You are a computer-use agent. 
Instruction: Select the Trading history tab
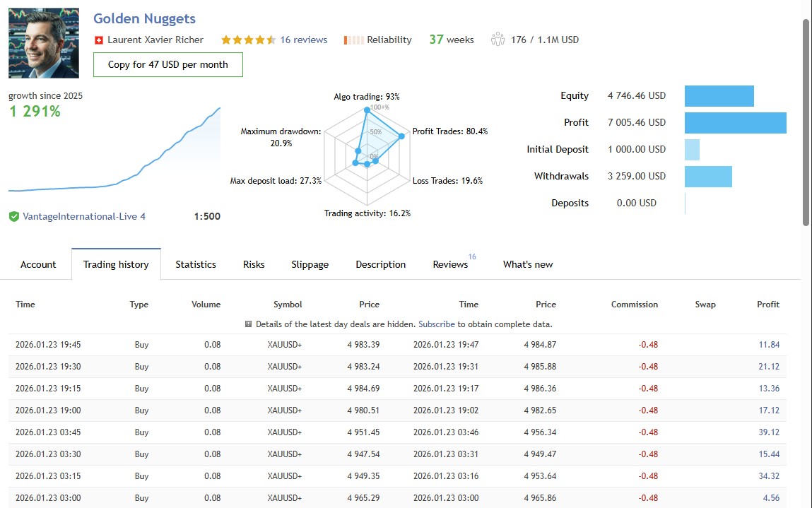coord(116,265)
